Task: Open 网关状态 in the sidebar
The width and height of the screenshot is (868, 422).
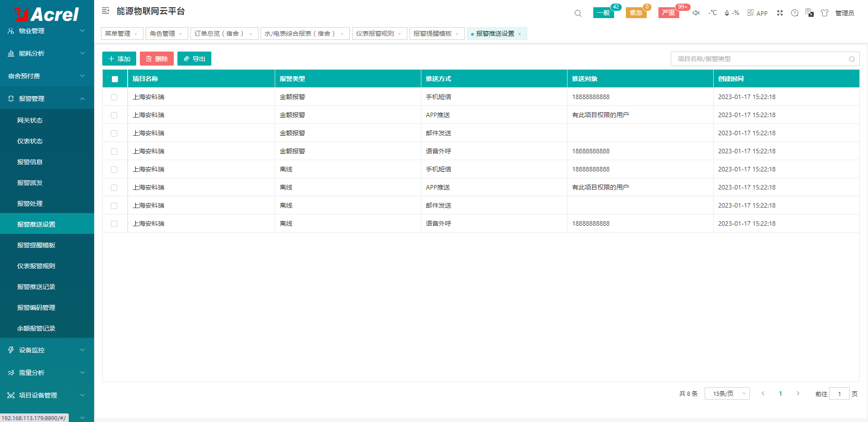Action: point(47,120)
